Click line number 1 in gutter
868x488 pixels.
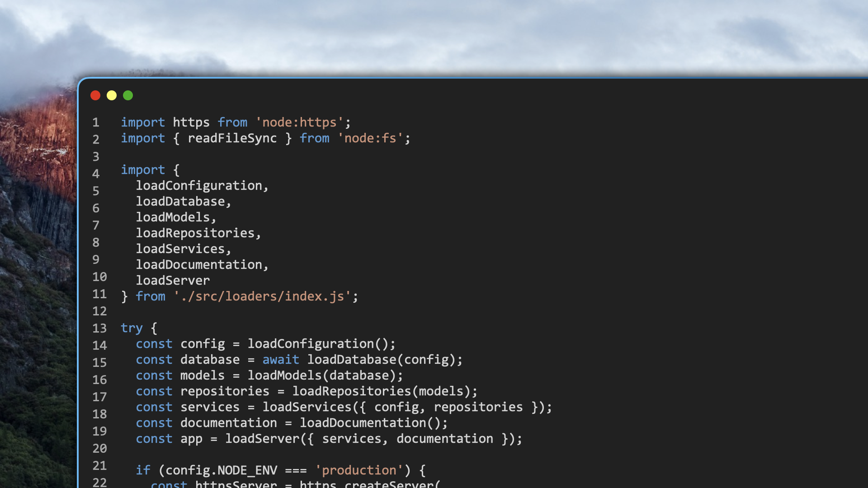[x=96, y=122]
